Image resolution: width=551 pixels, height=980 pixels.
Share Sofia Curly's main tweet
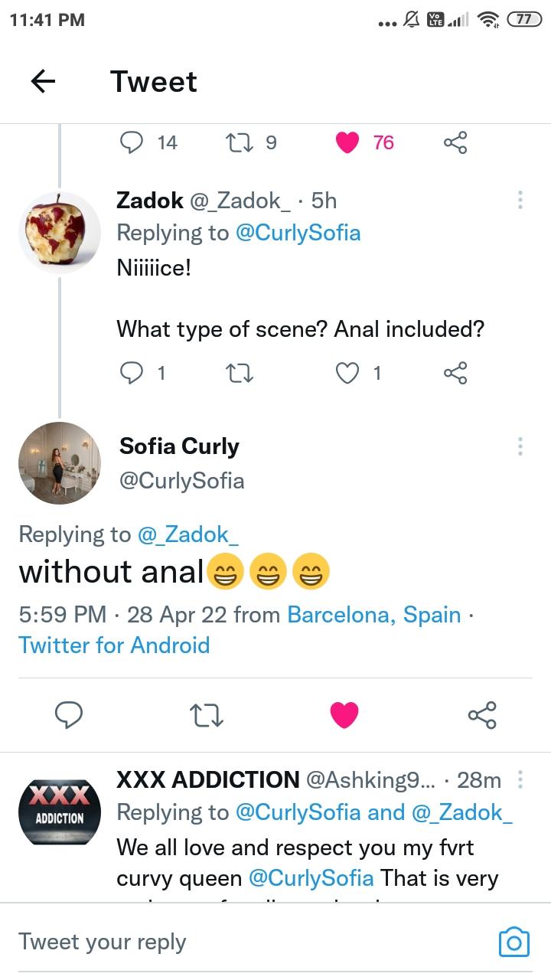click(482, 715)
